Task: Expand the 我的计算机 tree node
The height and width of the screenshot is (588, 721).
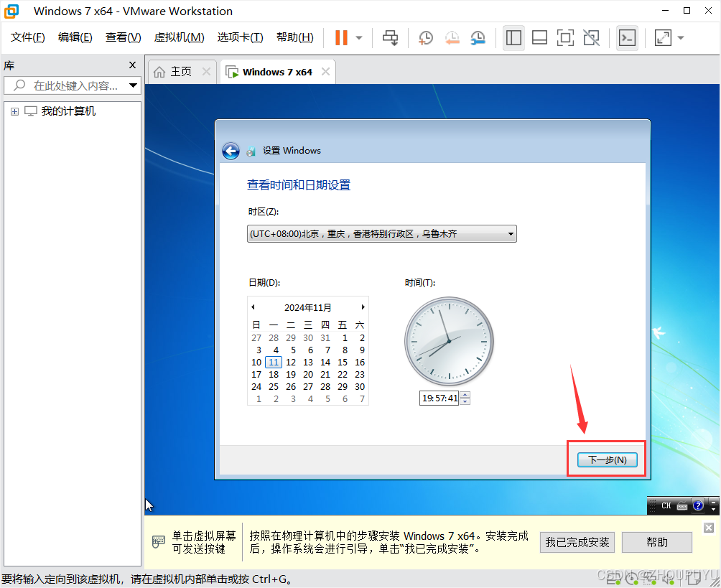Action: tap(14, 111)
